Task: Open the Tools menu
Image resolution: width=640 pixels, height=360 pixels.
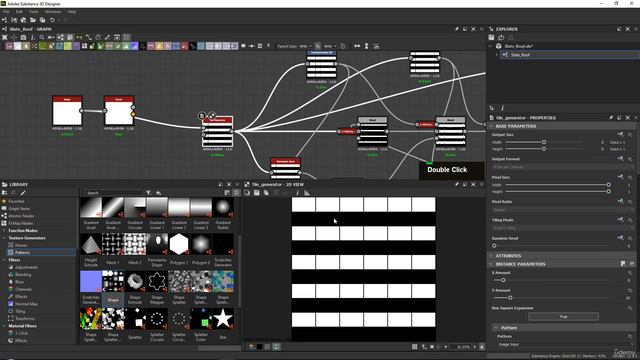Action: [33, 12]
